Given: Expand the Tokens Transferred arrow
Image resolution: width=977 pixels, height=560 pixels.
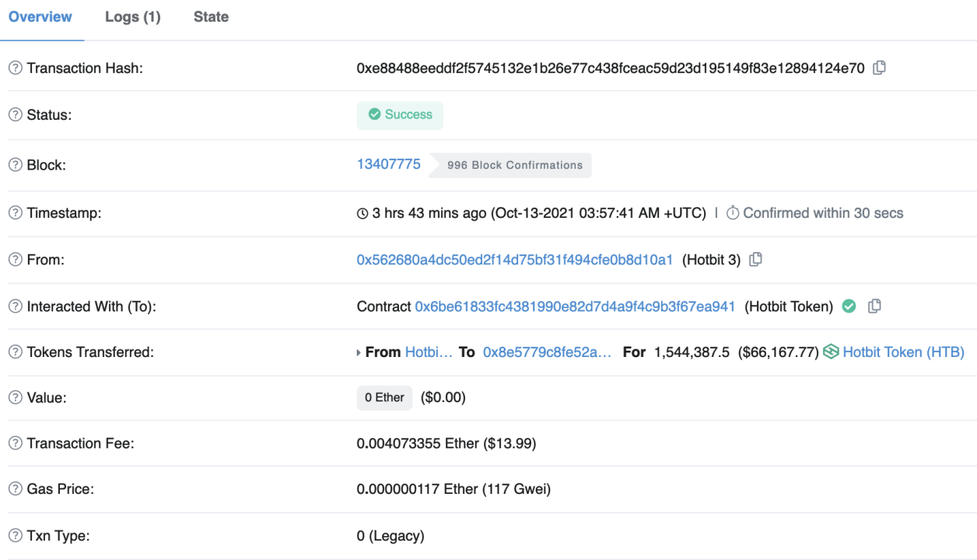Looking at the screenshot, I should 359,352.
